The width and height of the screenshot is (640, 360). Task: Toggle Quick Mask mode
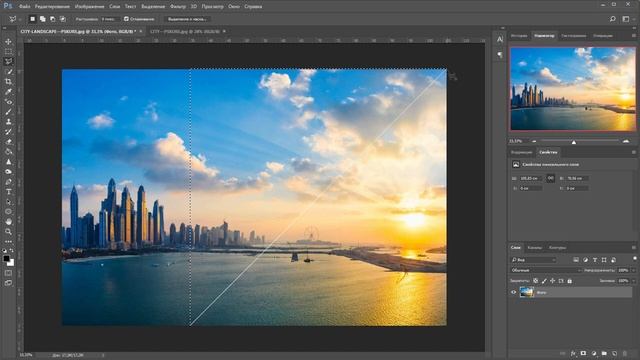click(8, 273)
